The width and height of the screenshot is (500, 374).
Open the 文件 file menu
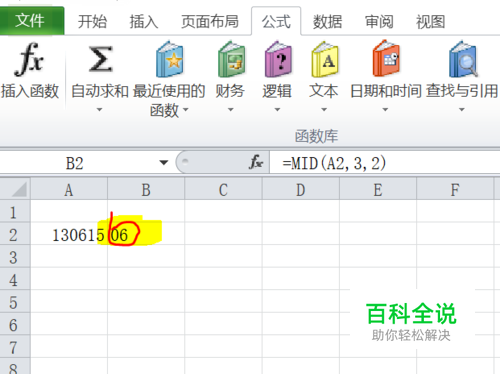(31, 21)
